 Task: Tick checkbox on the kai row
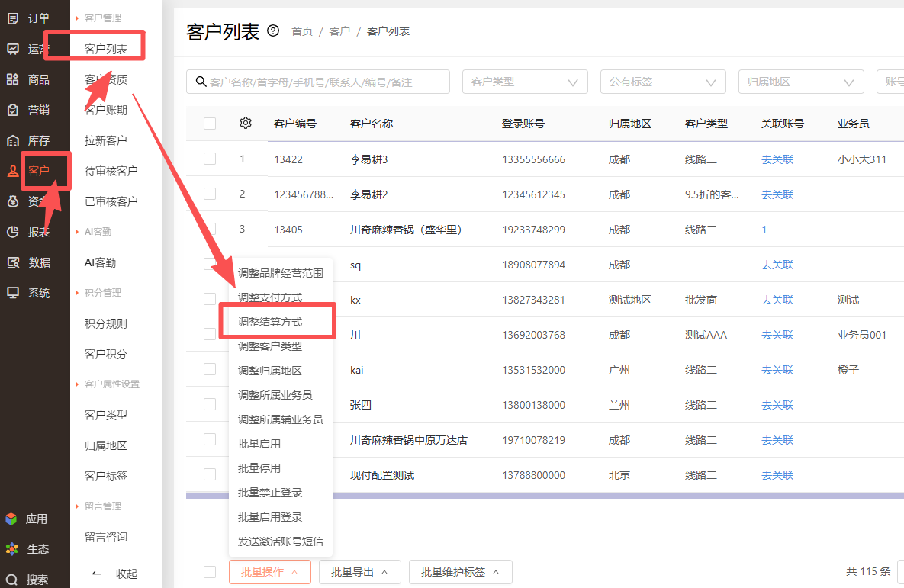click(x=210, y=369)
